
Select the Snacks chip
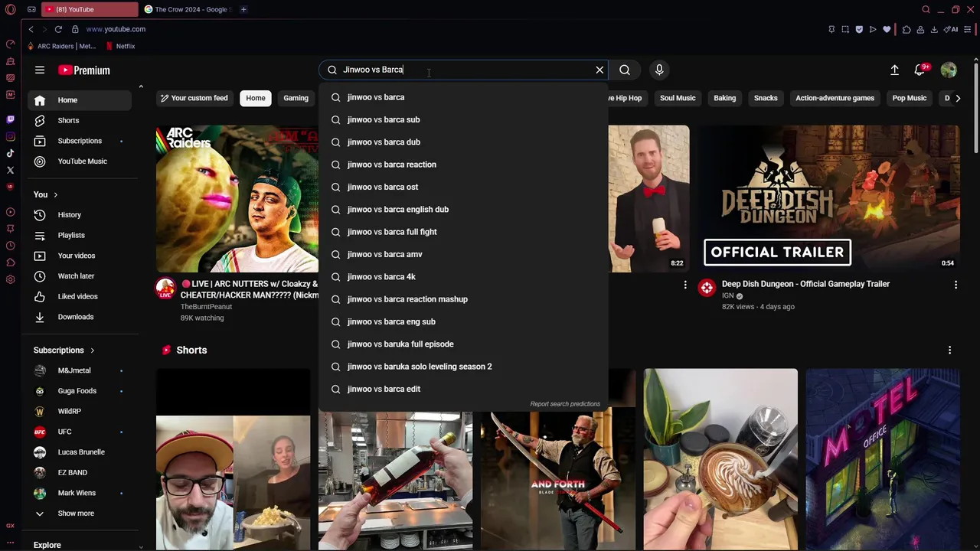[x=766, y=98]
